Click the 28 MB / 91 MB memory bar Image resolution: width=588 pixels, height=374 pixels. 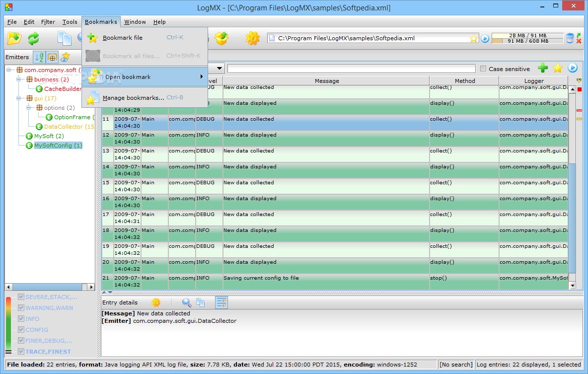click(x=527, y=35)
